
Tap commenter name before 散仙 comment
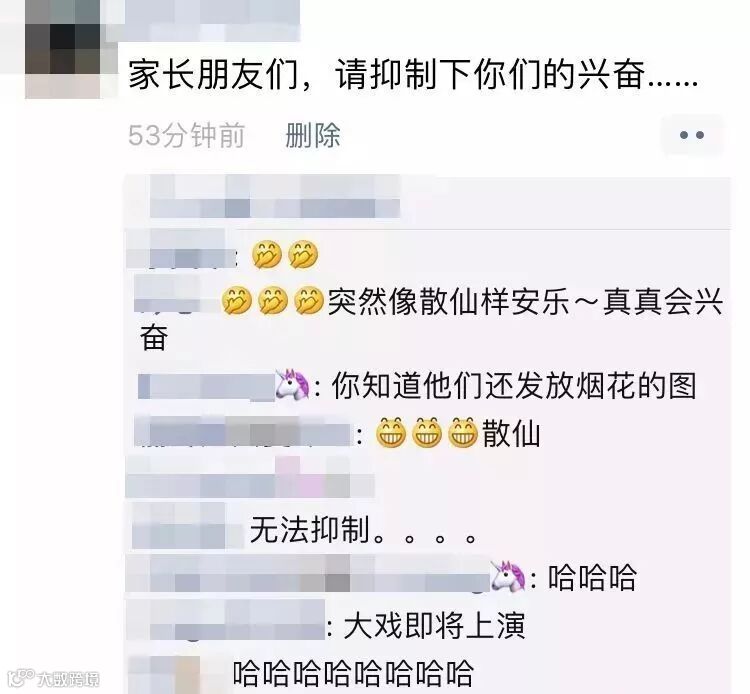[243, 431]
